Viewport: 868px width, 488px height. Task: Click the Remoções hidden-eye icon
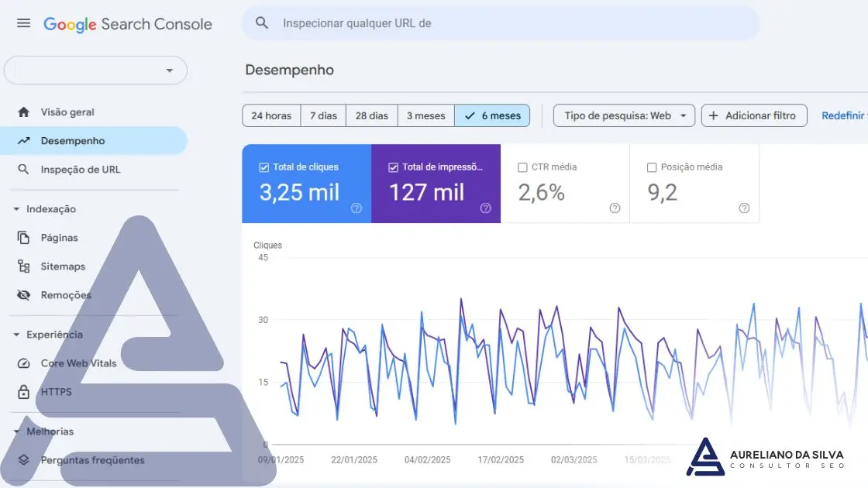coord(23,295)
